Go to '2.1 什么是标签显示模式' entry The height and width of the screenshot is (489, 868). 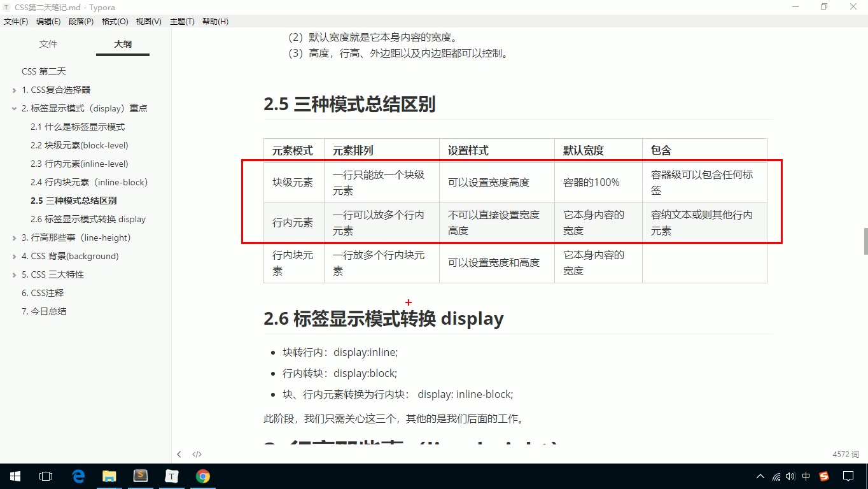[78, 127]
